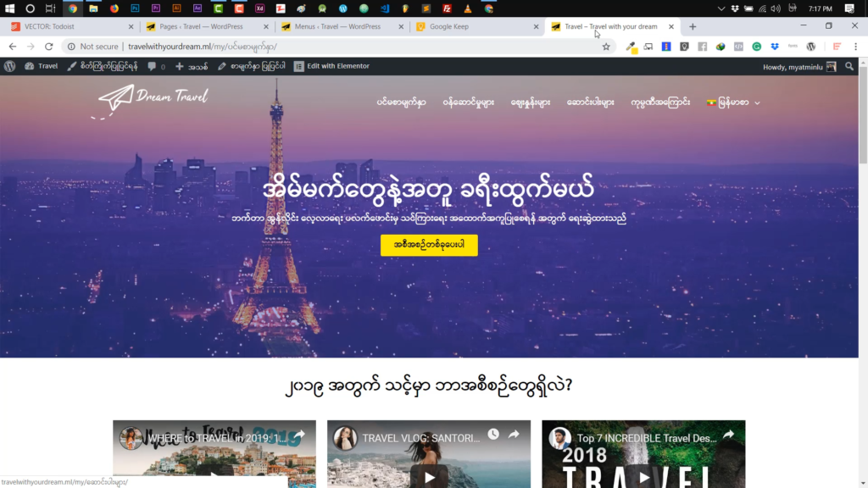Open FileZilla from the taskbar
The image size is (868, 488).
click(447, 8)
